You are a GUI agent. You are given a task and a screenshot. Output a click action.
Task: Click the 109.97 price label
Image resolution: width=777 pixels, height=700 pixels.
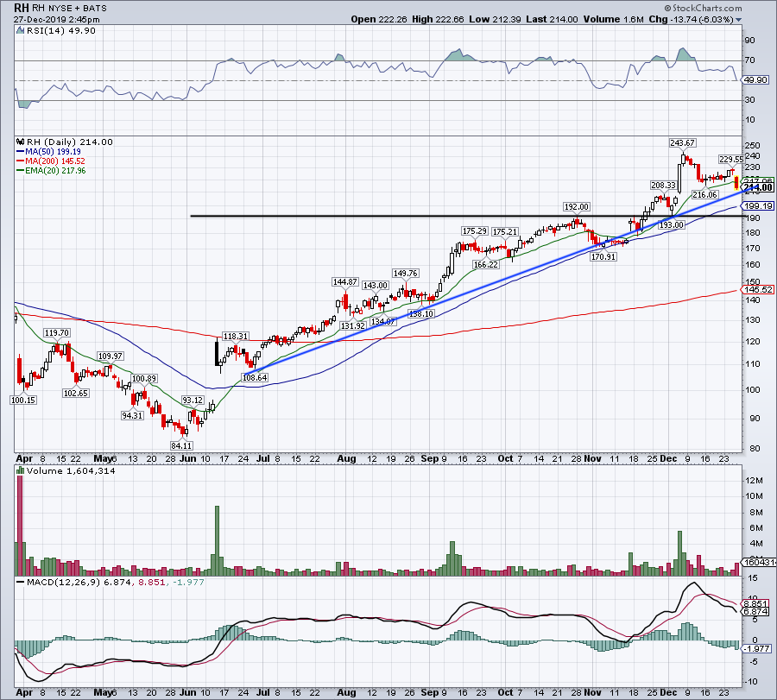110,356
